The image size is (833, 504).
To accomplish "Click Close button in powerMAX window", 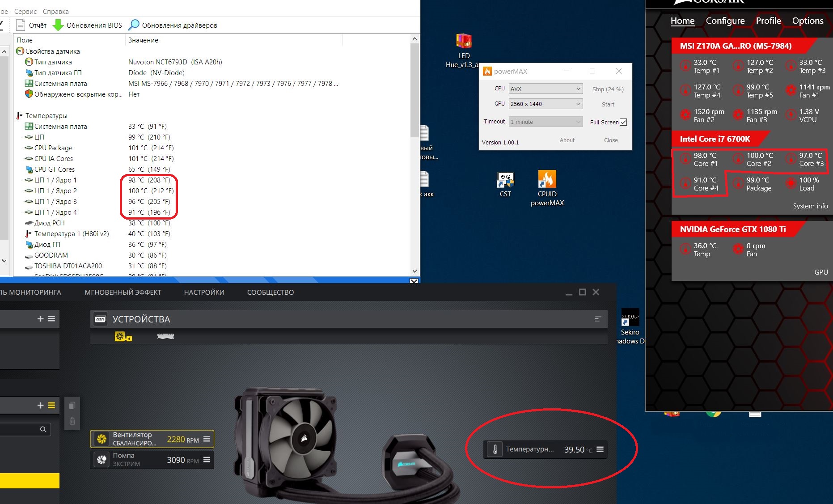I will pyautogui.click(x=611, y=140).
